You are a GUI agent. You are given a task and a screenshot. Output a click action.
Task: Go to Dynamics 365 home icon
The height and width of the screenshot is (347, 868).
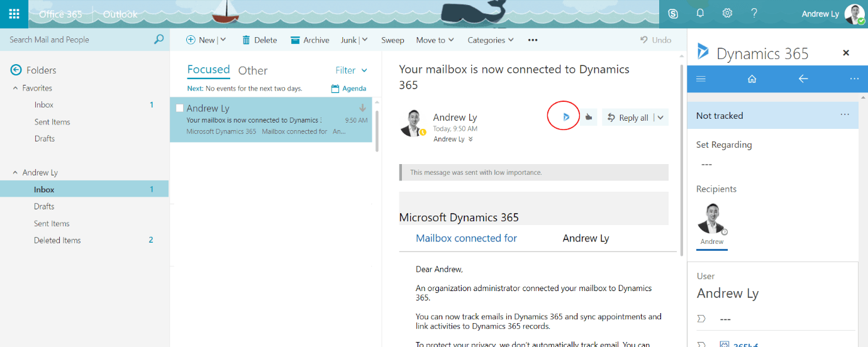coord(752,79)
